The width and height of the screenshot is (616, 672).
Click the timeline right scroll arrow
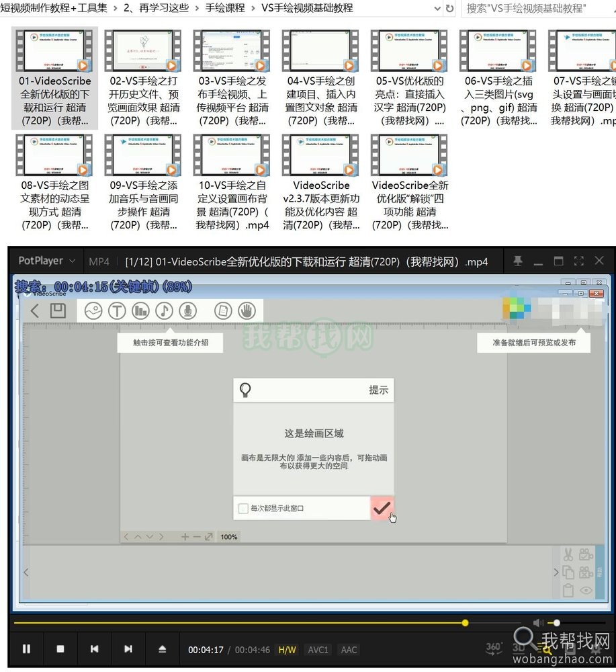[x=556, y=572]
